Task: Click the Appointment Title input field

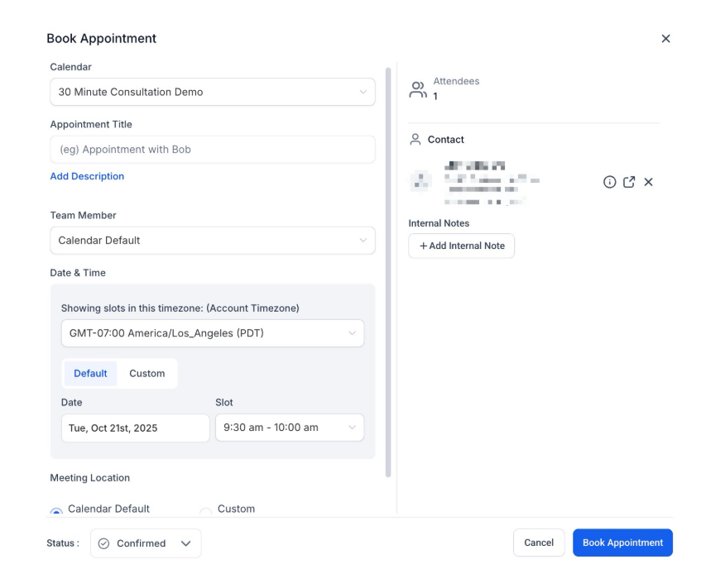Action: pos(212,150)
